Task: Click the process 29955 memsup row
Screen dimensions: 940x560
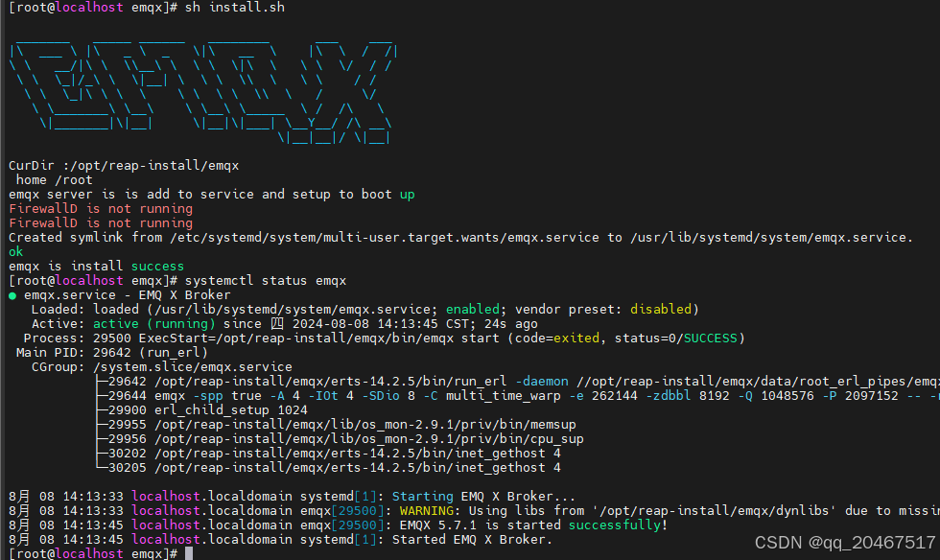Action: point(336,425)
